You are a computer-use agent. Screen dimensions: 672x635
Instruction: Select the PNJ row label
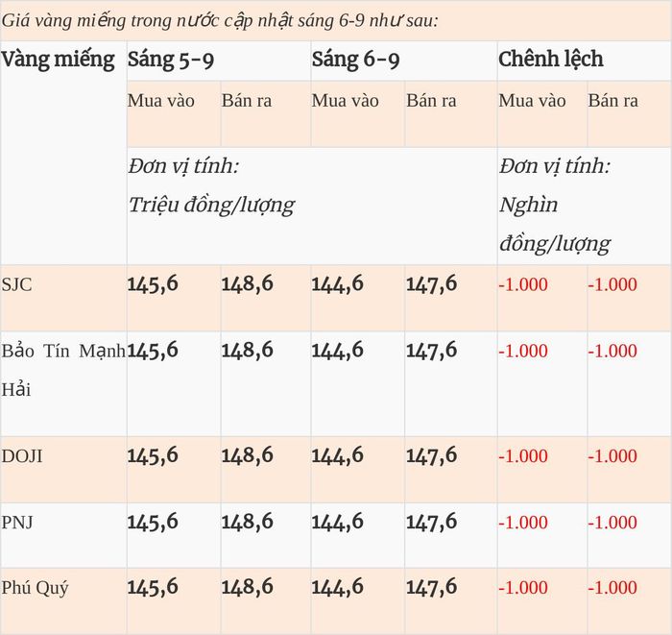tap(17, 523)
